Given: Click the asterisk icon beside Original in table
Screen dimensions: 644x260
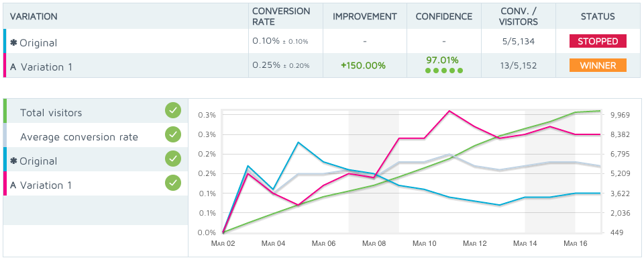Looking at the screenshot, I should pos(13,42).
